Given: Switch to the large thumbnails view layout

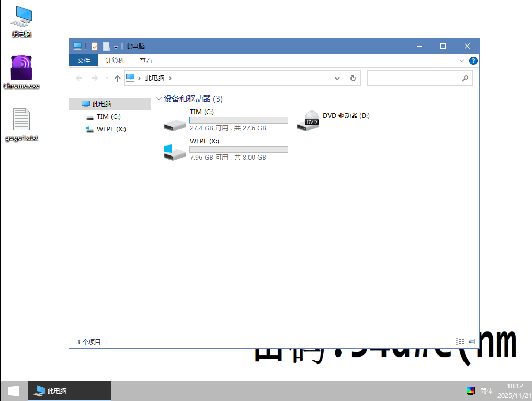Looking at the screenshot, I should (471, 342).
